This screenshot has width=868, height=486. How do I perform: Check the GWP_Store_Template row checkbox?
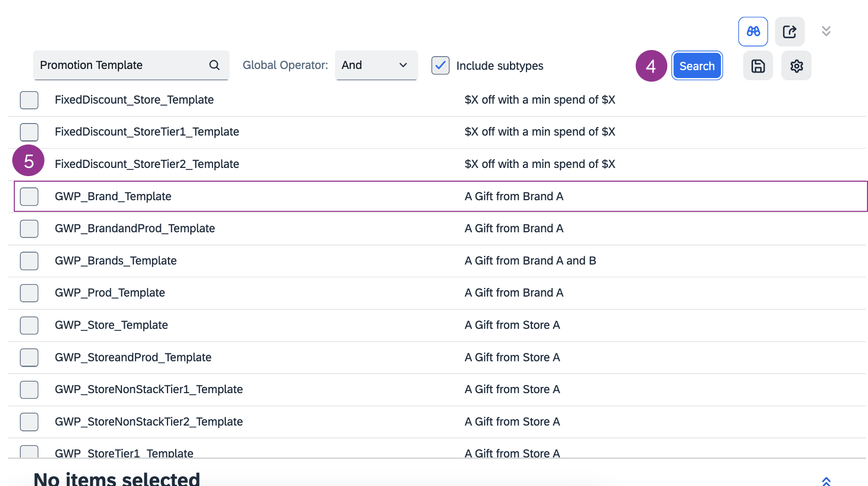pos(29,325)
